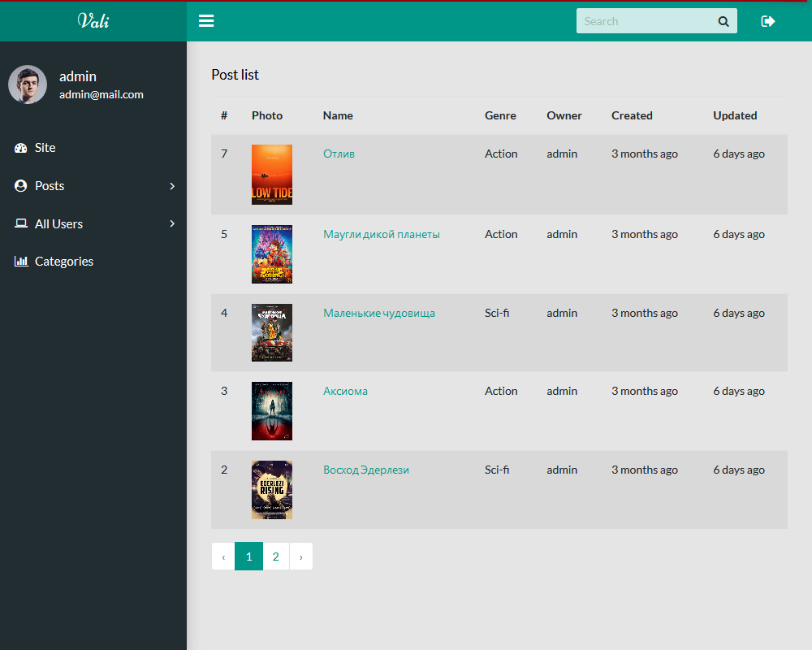
Task: Click the All Users laptop icon
Action: [21, 223]
